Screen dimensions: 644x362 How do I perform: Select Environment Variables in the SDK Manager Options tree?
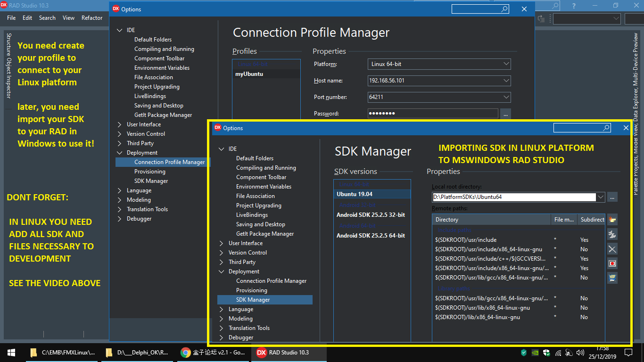(x=264, y=187)
